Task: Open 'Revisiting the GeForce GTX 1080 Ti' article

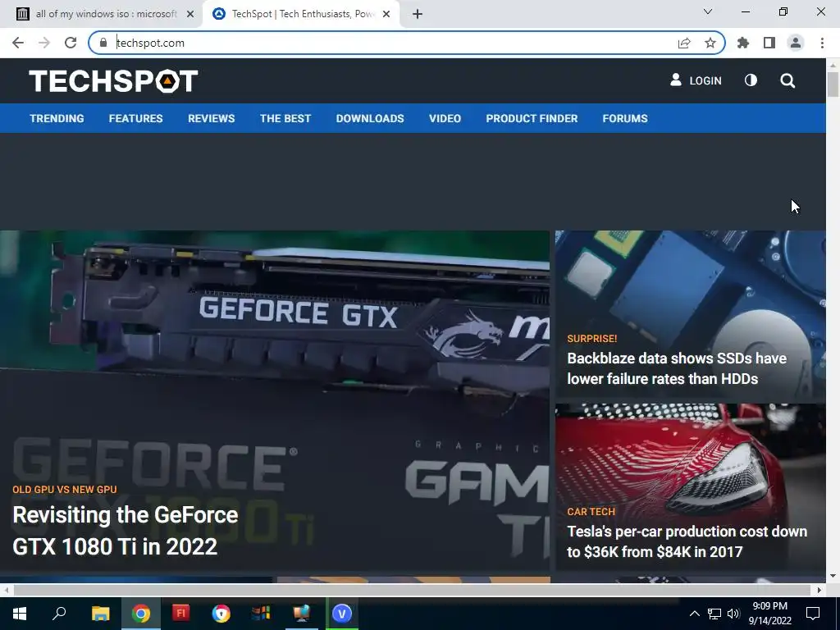Action: [x=126, y=531]
